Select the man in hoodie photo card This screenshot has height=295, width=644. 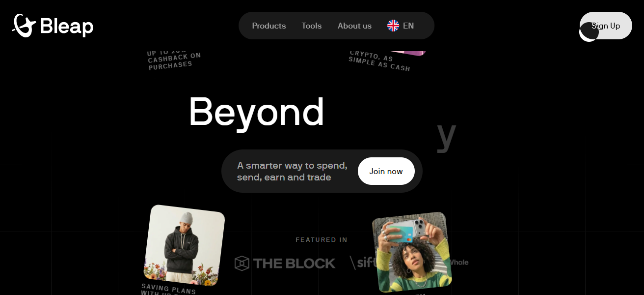coord(184,245)
